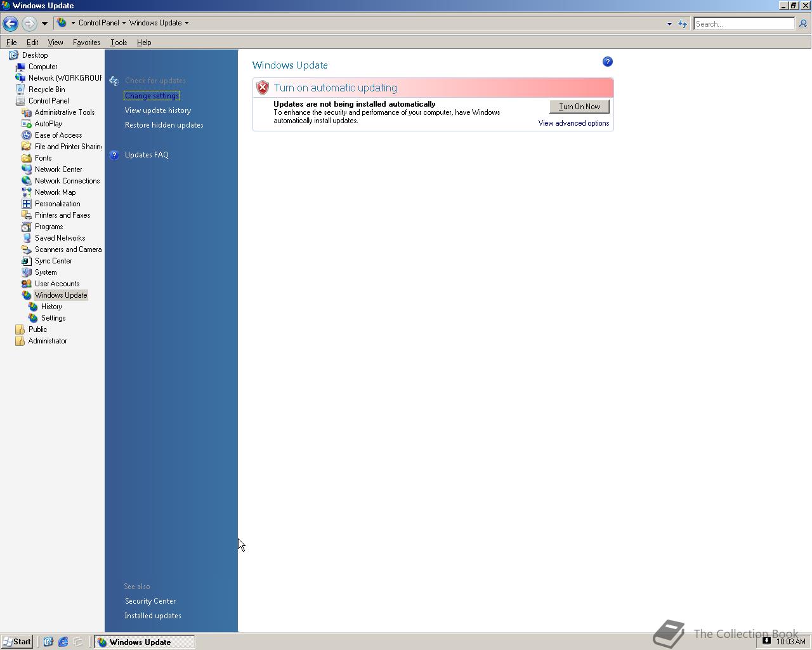Open the Favorites menu
The image size is (812, 650).
click(x=86, y=43)
